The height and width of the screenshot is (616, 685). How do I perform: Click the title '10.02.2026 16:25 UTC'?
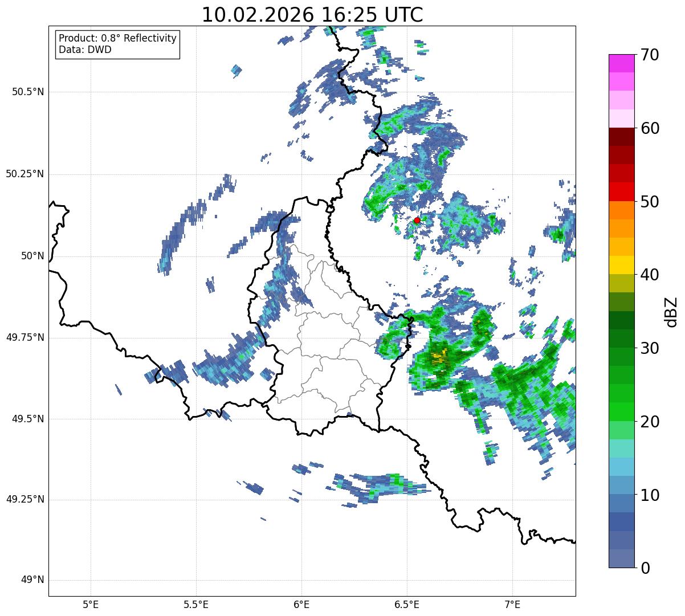312,14
